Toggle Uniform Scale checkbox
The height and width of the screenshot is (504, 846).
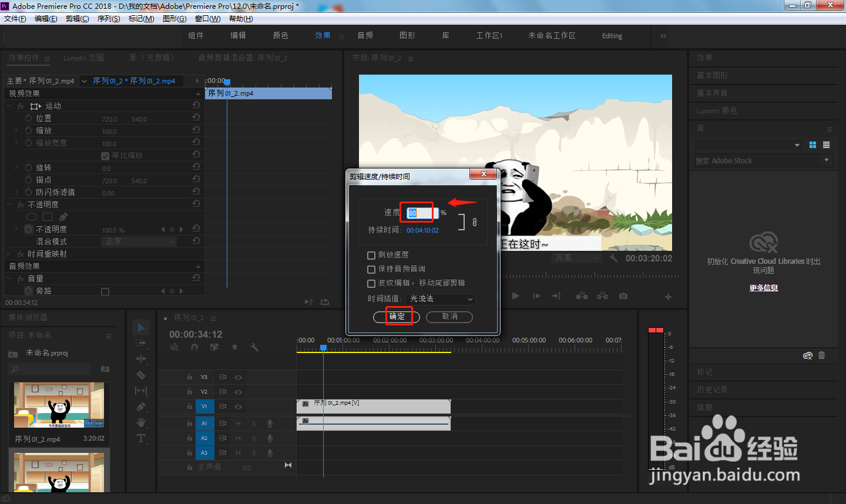click(x=105, y=156)
